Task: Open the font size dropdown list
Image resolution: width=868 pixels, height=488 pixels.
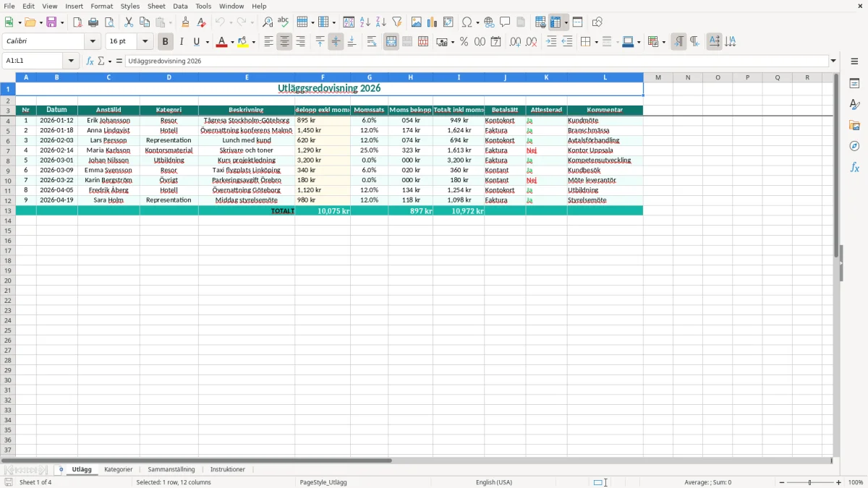Action: click(x=145, y=42)
